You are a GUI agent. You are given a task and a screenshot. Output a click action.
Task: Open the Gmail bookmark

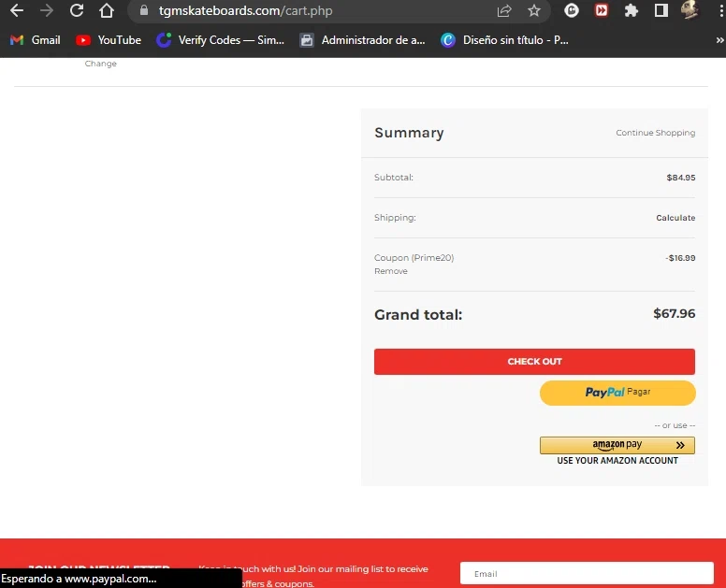(36, 40)
